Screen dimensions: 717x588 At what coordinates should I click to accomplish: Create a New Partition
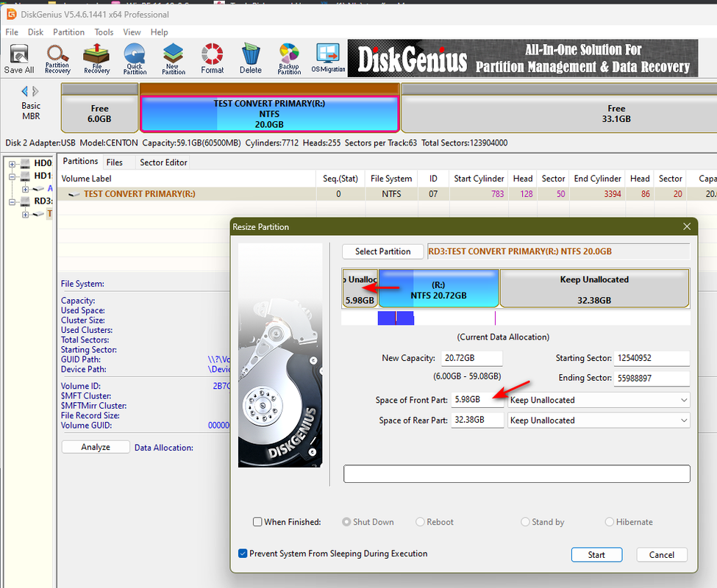tap(174, 59)
